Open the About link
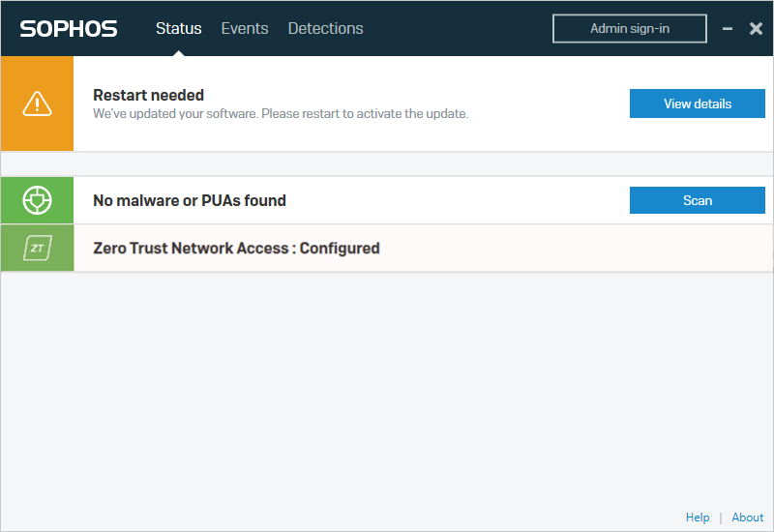 748,517
